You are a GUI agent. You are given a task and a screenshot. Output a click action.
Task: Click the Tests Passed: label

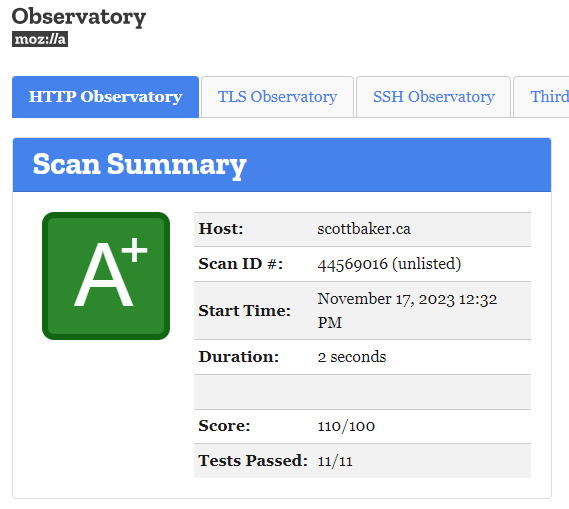coord(253,461)
